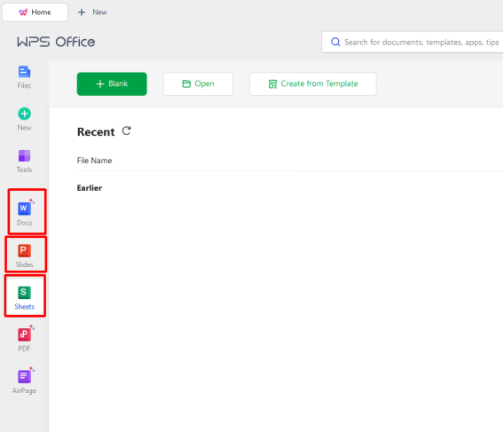The image size is (504, 433).
Task: Click the Open file button
Action: click(x=198, y=84)
